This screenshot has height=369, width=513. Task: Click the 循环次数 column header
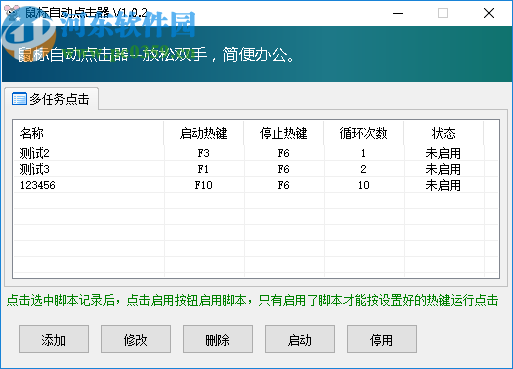click(364, 133)
